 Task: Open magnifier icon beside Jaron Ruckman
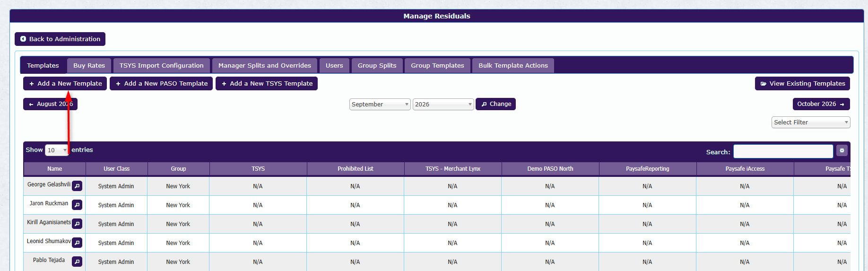[x=77, y=205]
